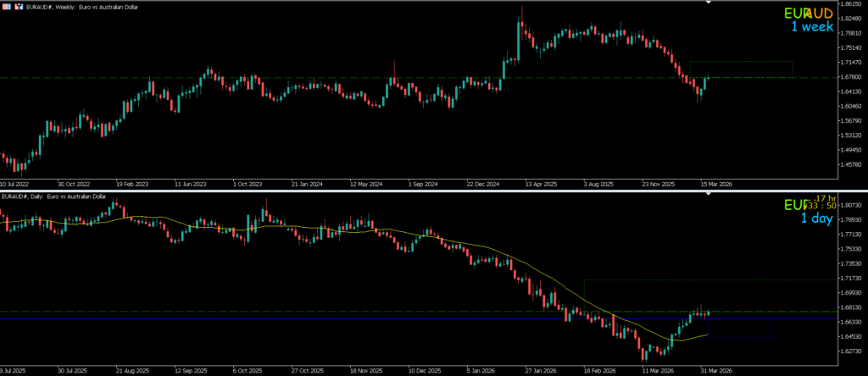Click the chart shift triangle on the weekly chart
The width and height of the screenshot is (868, 376).
[x=709, y=3]
